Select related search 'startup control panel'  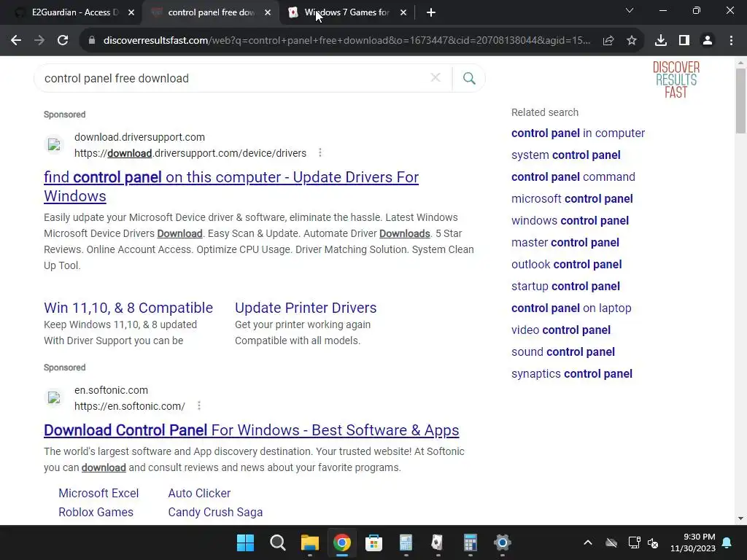pos(565,286)
